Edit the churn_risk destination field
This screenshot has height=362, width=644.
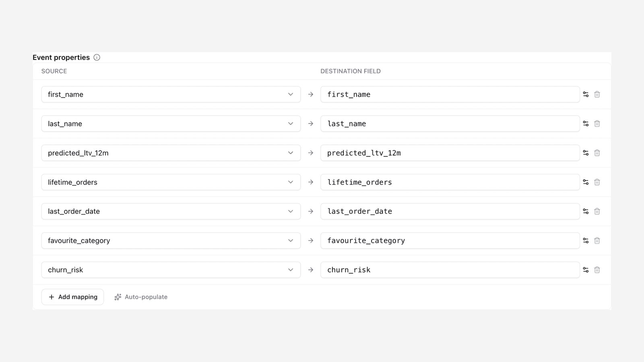click(x=450, y=270)
